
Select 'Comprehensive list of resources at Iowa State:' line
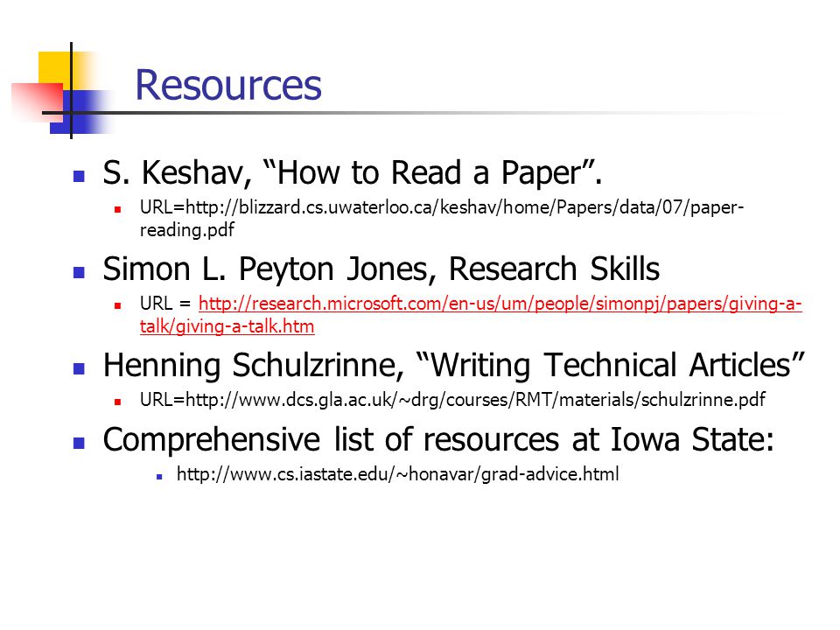[438, 439]
